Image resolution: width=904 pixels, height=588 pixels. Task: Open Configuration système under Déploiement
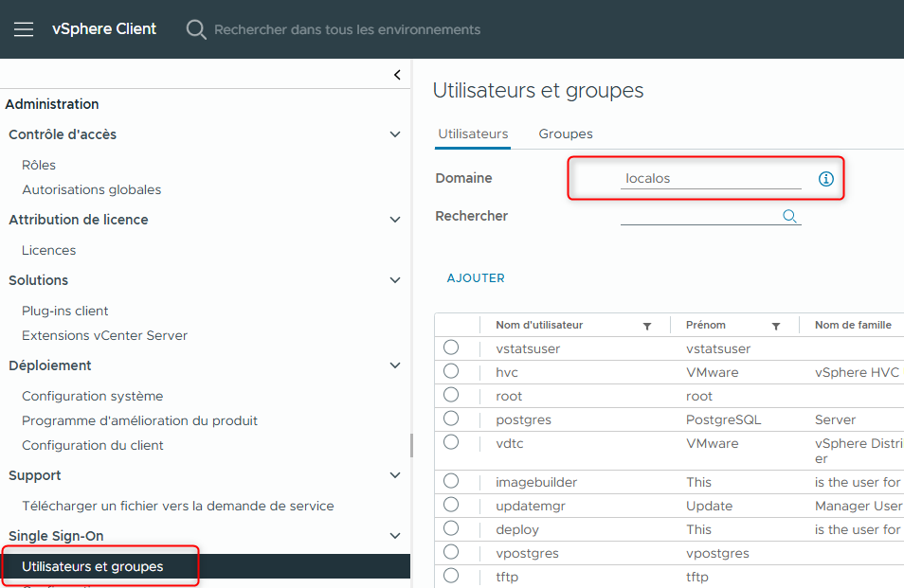(92, 395)
